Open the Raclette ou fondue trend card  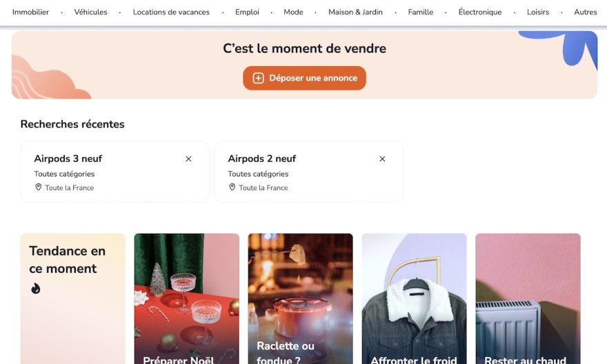pos(301,299)
